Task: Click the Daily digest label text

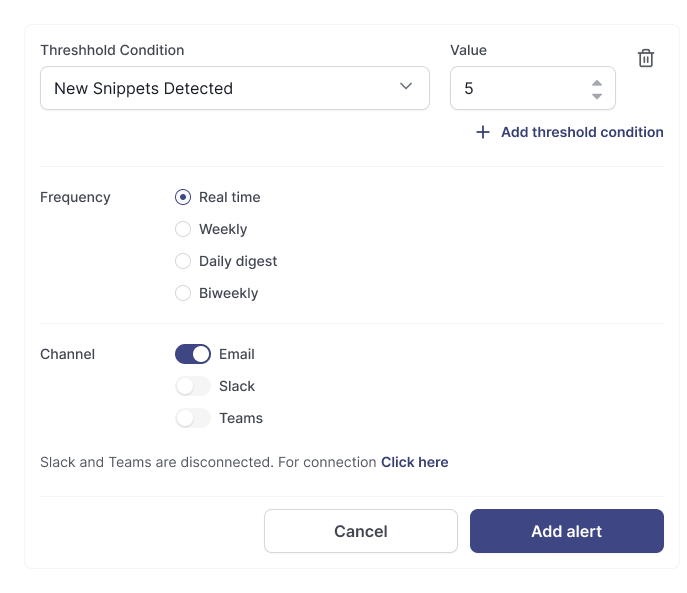Action: [x=238, y=261]
